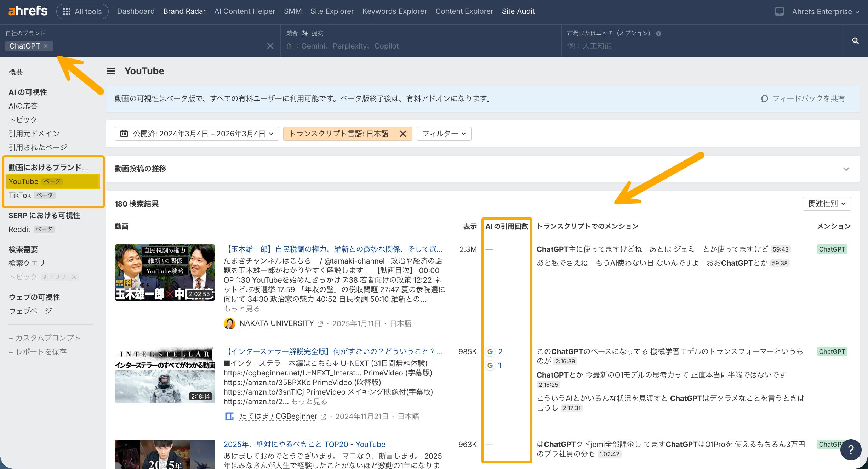Open the 関連性別 sort dropdown
This screenshot has width=868, height=469.
[826, 204]
